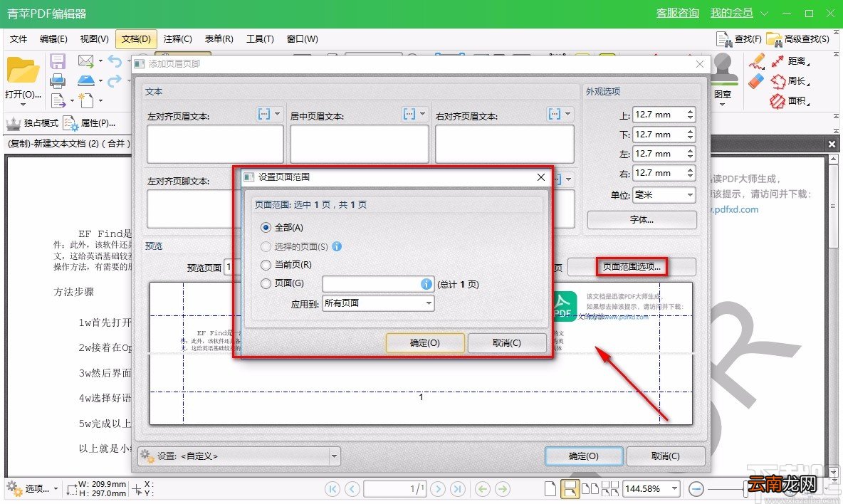Viewport: 843px width, 504px height.
Task: Select two-page facing layout icon
Action: tap(590, 489)
